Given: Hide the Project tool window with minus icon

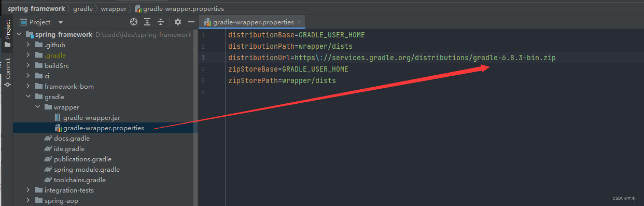Looking at the screenshot, I should click(191, 22).
